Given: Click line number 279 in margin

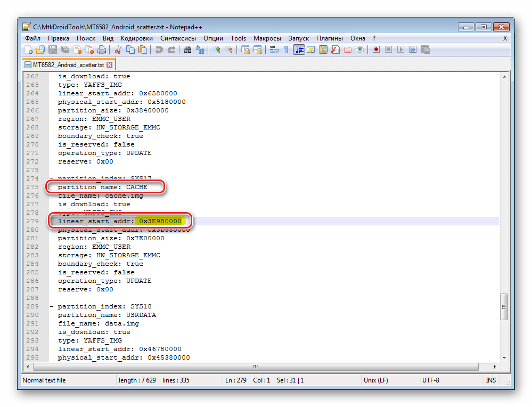Looking at the screenshot, I should pyautogui.click(x=32, y=221).
